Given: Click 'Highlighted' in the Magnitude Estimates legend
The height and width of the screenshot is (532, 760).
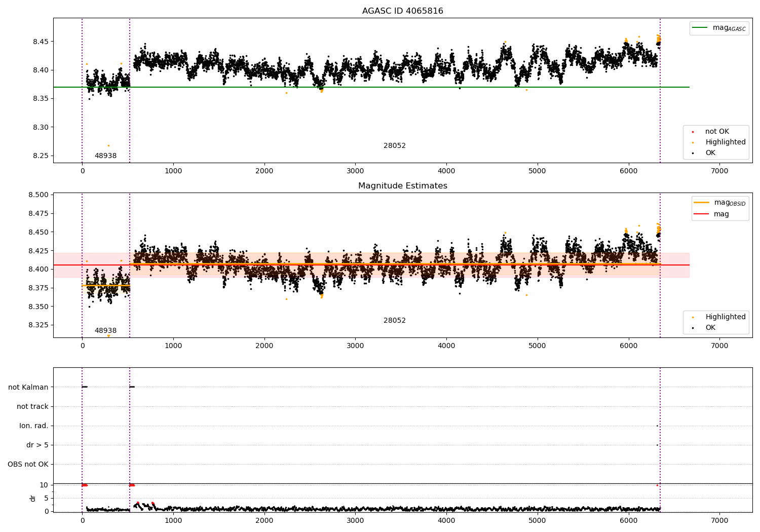Looking at the screenshot, I should click(x=725, y=317).
